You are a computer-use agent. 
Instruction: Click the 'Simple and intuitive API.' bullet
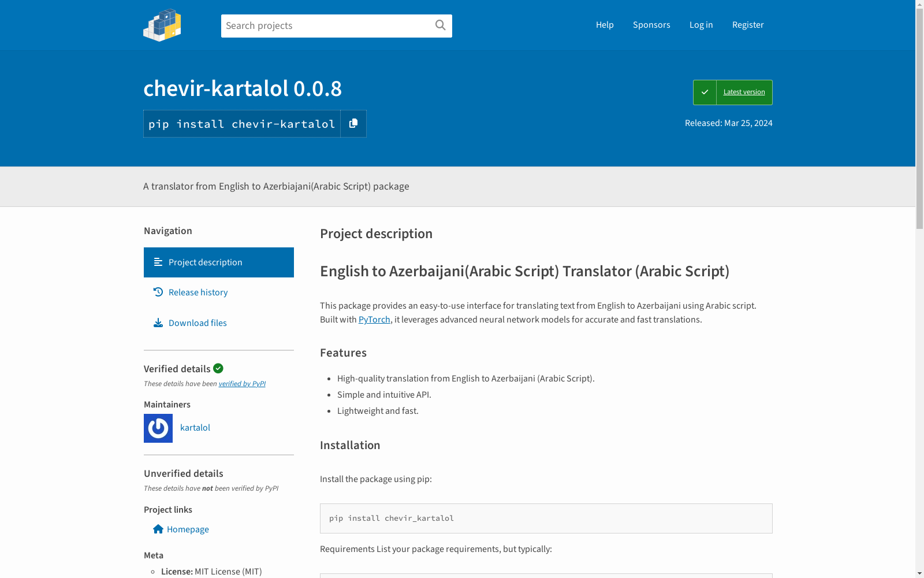384,395
